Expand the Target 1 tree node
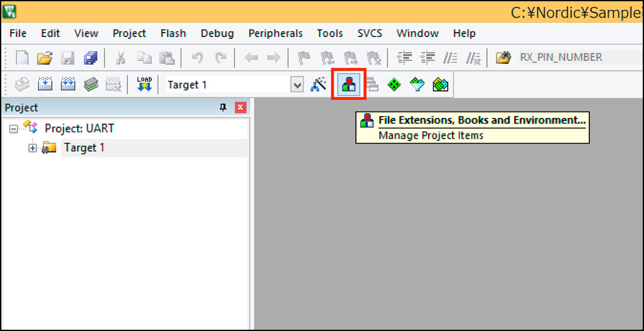Viewport: 644px width, 331px height. tap(33, 148)
